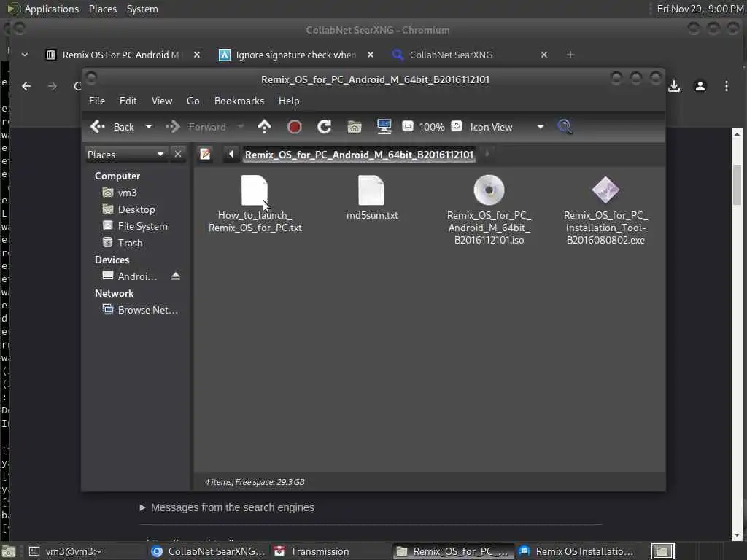
Task: Click Chromium forward navigation arrow
Action: [53, 86]
